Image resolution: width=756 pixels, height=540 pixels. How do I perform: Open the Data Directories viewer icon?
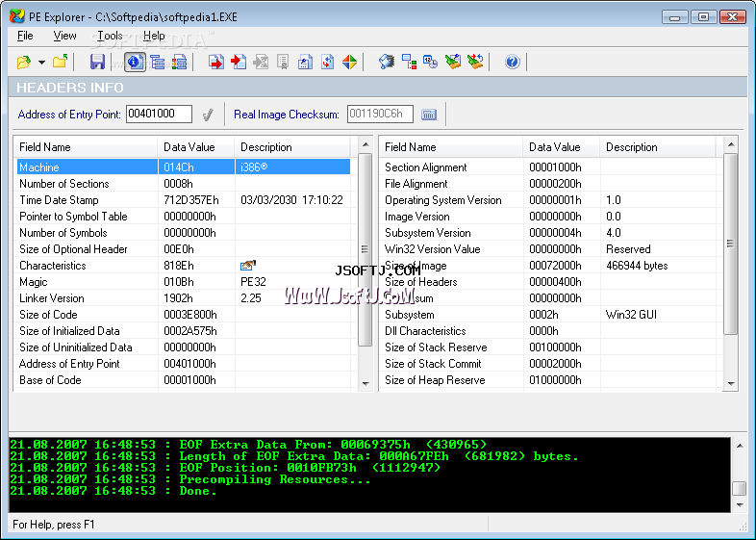click(x=157, y=63)
